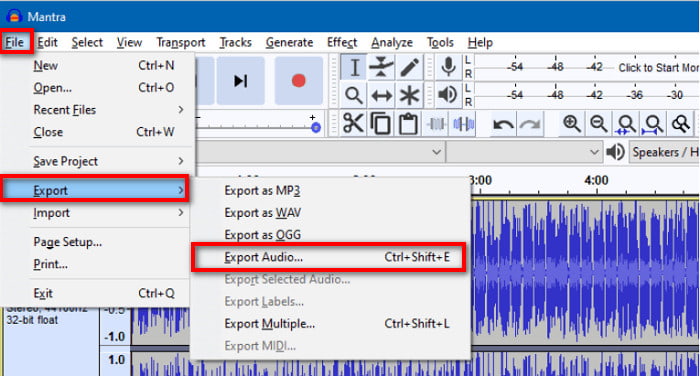
Task: Click the Copy icon
Action: [381, 123]
